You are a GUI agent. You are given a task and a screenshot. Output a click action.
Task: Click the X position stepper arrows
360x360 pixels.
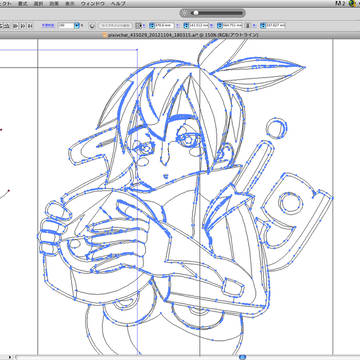[152, 26]
